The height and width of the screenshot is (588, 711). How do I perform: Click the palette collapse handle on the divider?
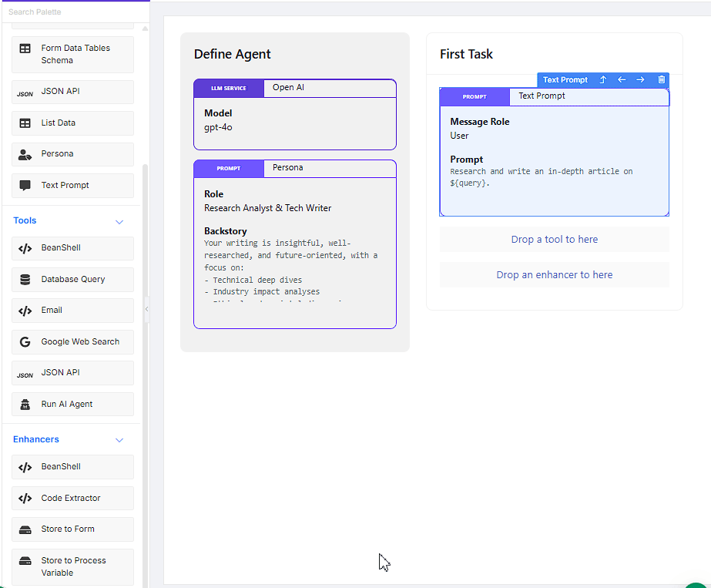coord(146,310)
